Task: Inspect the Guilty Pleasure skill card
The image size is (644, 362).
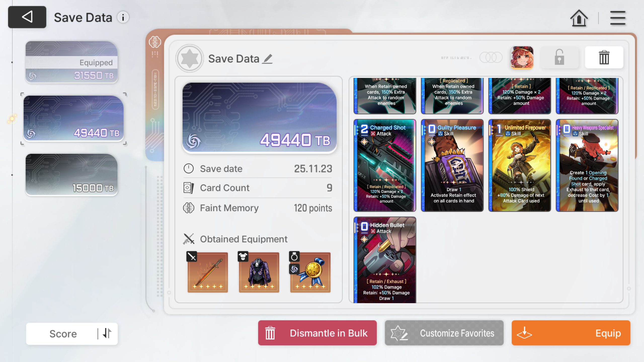Action: point(452,165)
